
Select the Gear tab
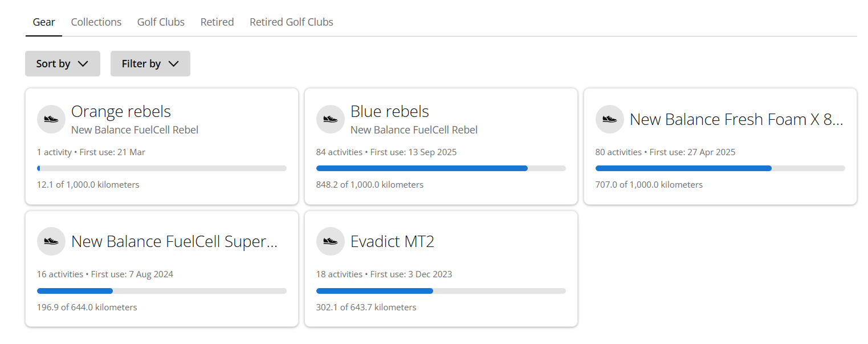(44, 22)
